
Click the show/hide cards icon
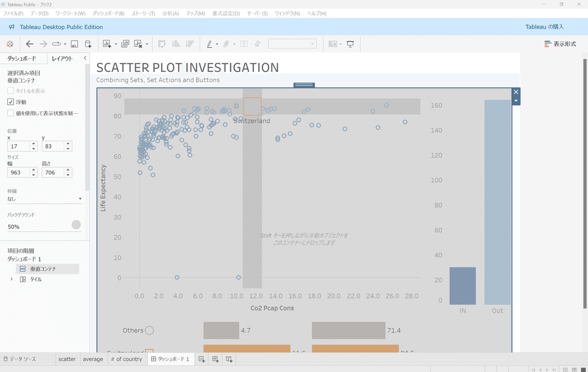[x=333, y=44]
